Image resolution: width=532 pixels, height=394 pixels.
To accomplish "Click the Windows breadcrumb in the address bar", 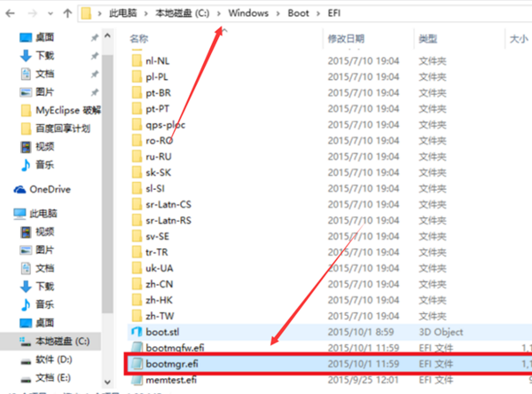I will coord(248,13).
